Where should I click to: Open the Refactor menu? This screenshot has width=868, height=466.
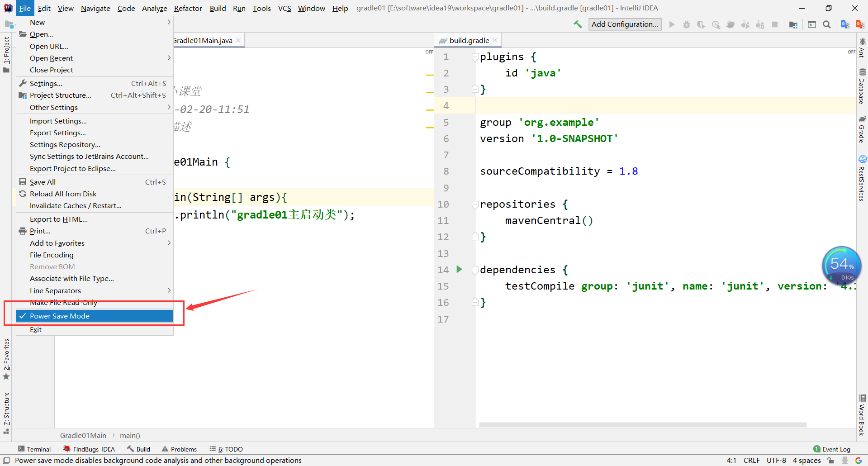click(x=188, y=8)
